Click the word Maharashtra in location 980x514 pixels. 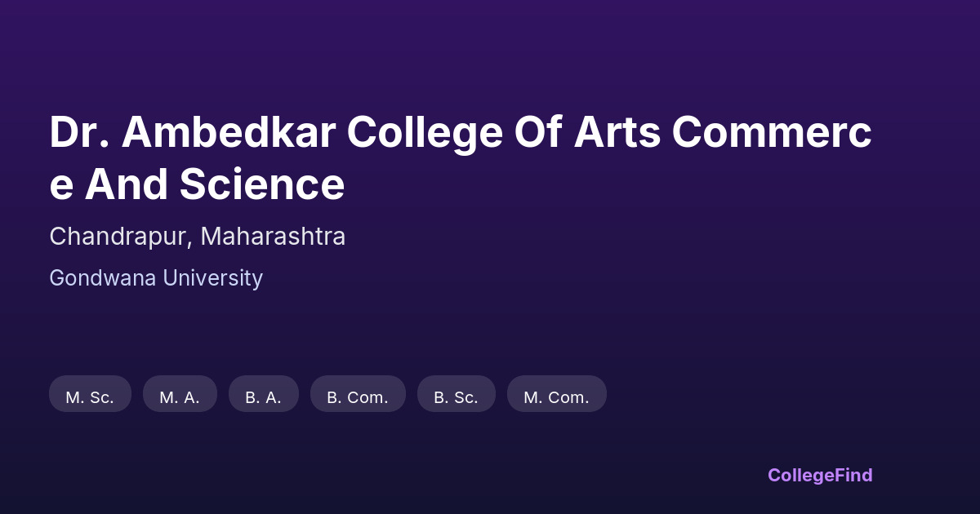[273, 237]
